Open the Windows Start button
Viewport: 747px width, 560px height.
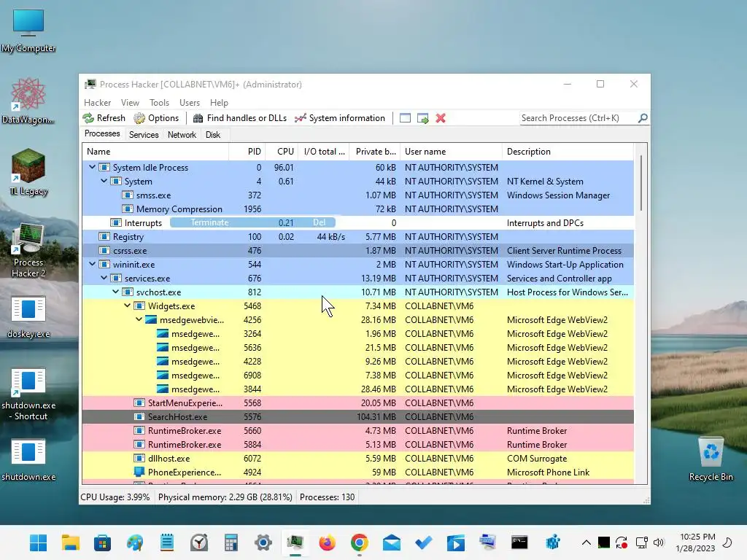38,542
